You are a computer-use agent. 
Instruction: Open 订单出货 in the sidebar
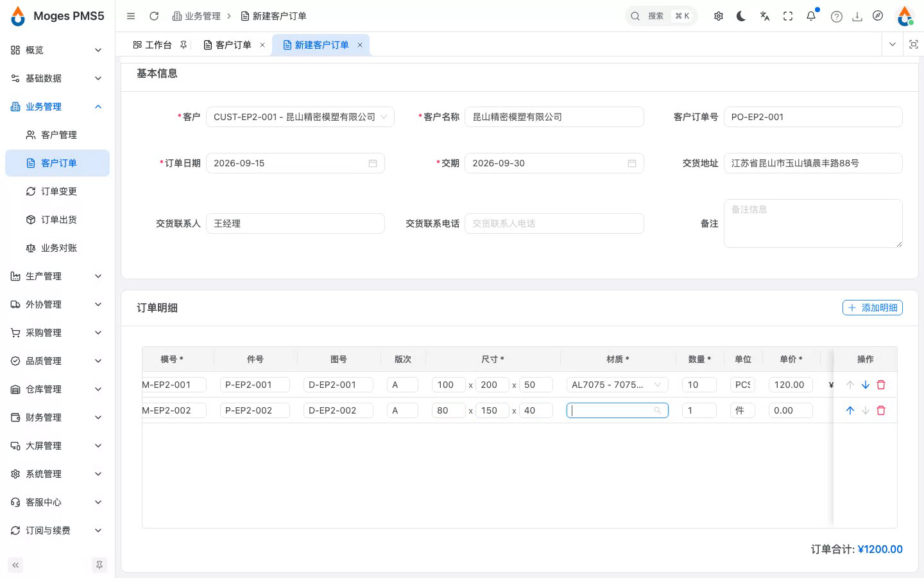[57, 220]
